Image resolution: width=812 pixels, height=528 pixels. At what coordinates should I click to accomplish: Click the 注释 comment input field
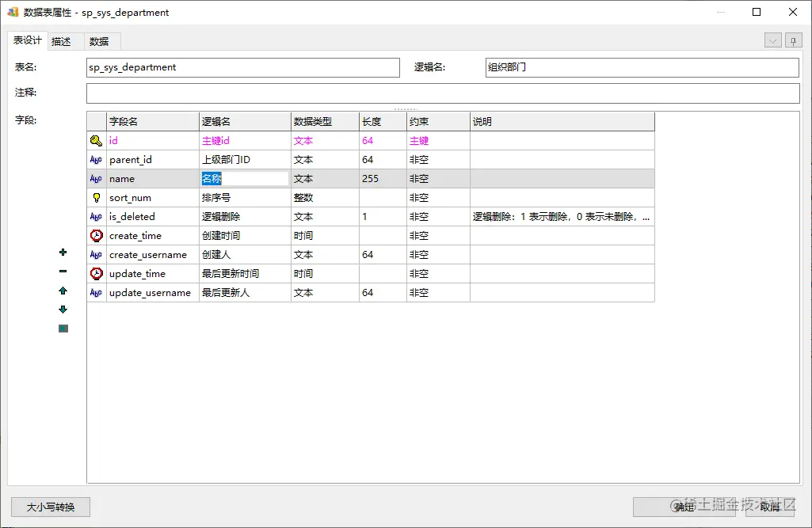(x=444, y=93)
